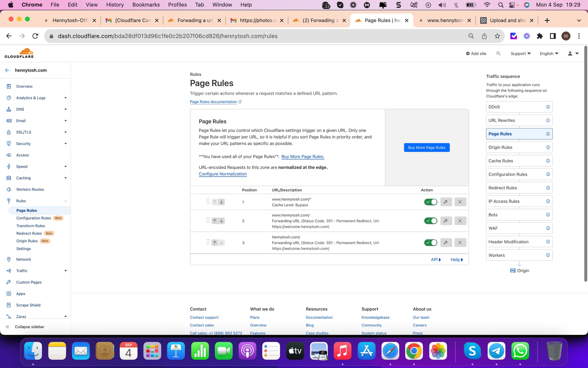Switch off the hennytosh.com/ forwarding rule
This screenshot has height=368, width=588.
pos(431,243)
